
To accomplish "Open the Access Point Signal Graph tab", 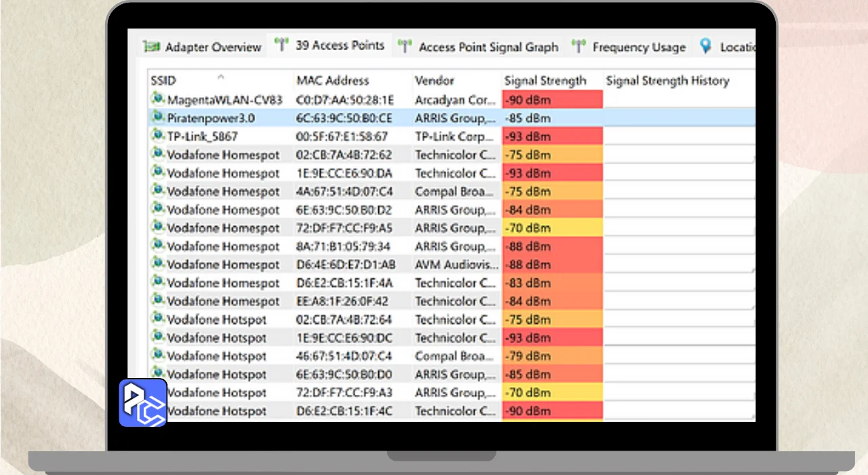I will click(x=479, y=47).
